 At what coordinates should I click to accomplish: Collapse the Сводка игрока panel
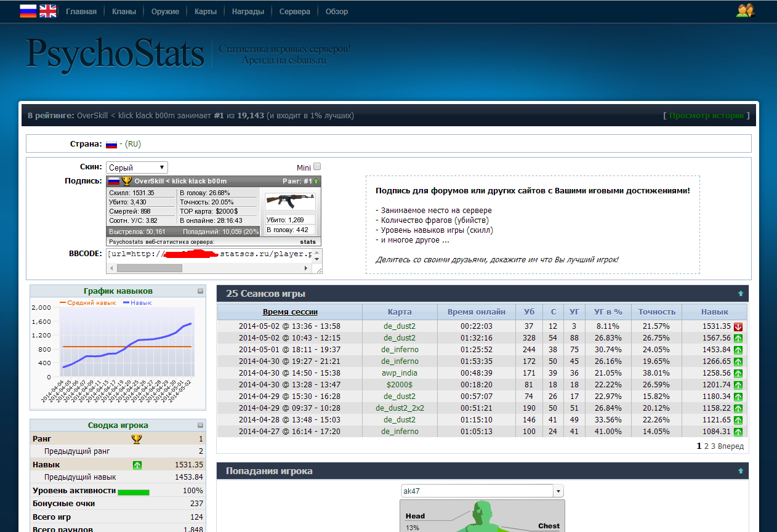click(x=200, y=425)
